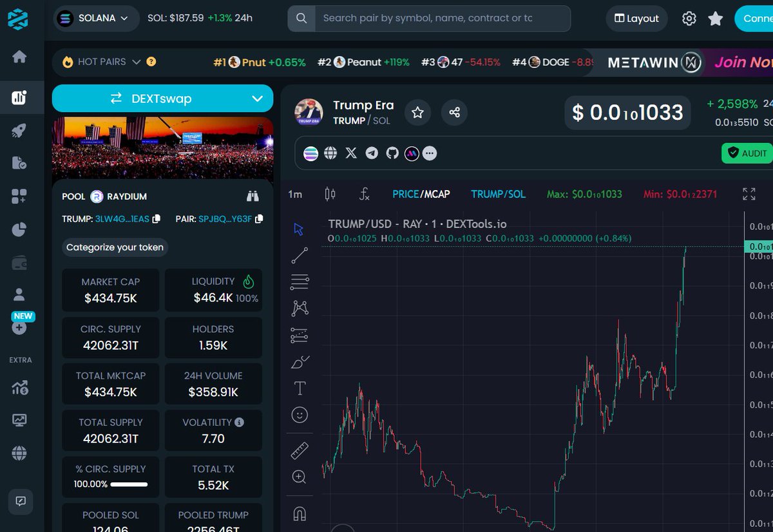Viewport: 773px width, 532px height.
Task: Open hot pair #2 Peanut
Action: 363,62
